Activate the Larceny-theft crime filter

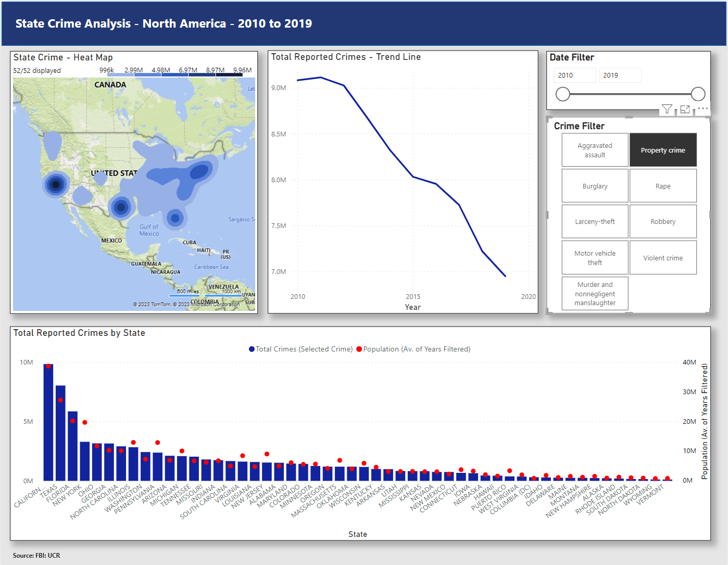pos(595,221)
